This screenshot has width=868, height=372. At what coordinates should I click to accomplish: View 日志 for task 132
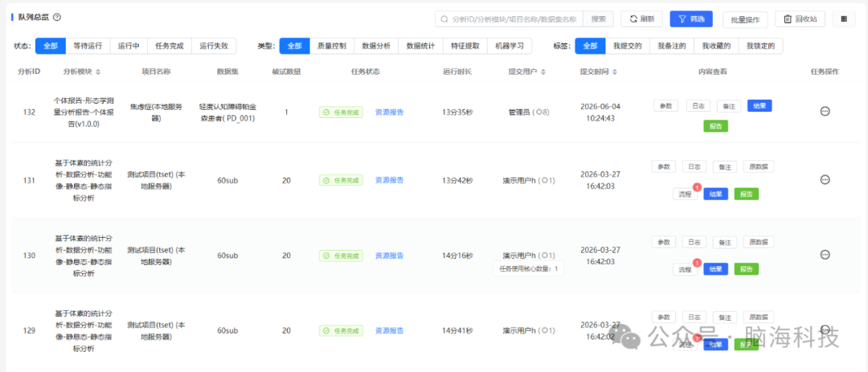tap(698, 105)
